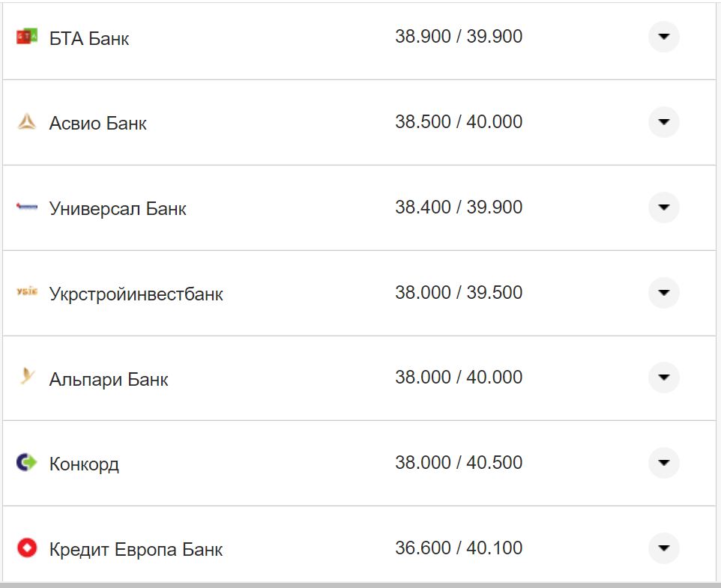This screenshot has width=721, height=588.
Task: Click the Конкорд logo icon
Action: click(27, 463)
